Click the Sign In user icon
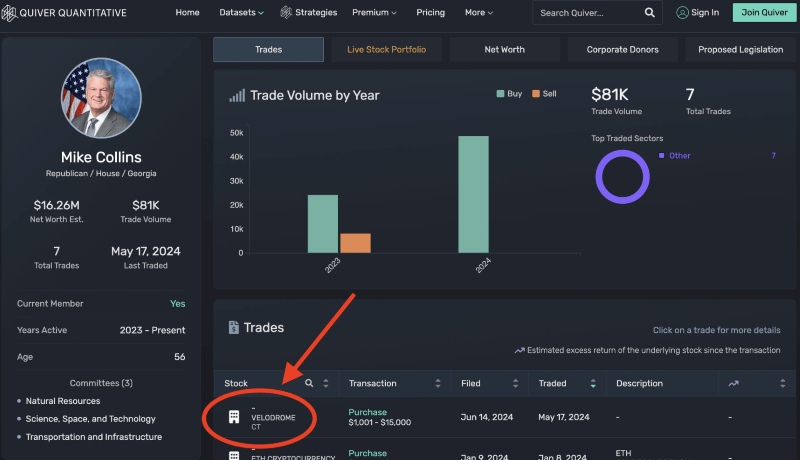Viewport: 800px width, 460px height. [x=682, y=12]
